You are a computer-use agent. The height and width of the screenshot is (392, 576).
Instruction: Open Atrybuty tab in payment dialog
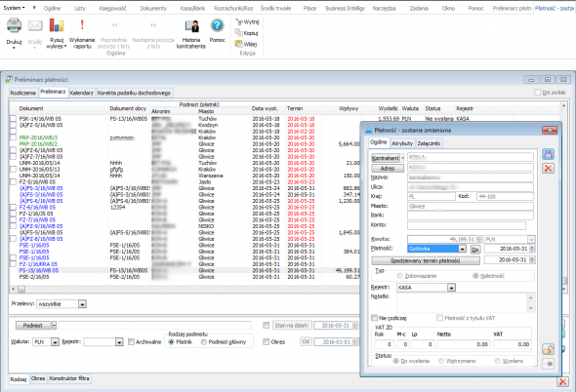(402, 143)
